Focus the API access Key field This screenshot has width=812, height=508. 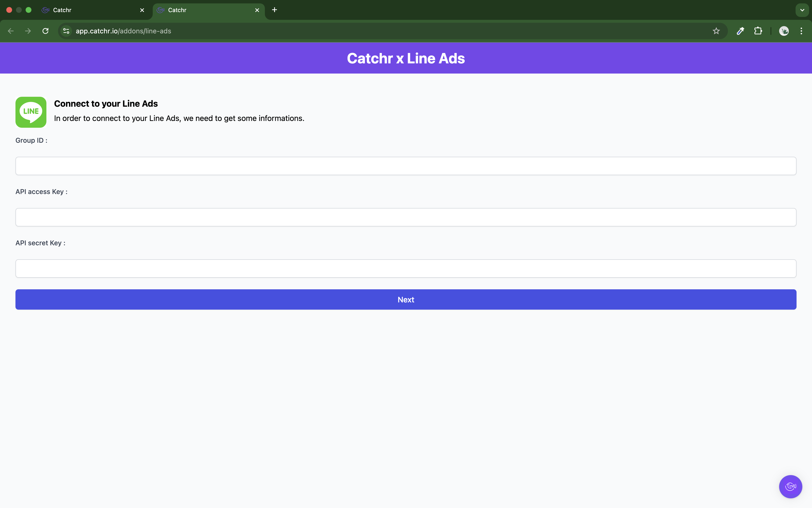406,217
